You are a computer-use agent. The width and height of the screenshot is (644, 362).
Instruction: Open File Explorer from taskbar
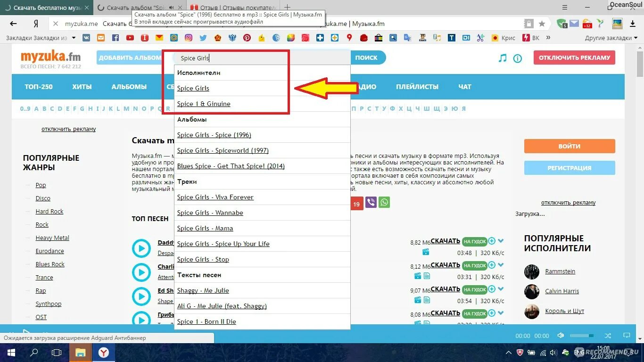pyautogui.click(x=81, y=352)
